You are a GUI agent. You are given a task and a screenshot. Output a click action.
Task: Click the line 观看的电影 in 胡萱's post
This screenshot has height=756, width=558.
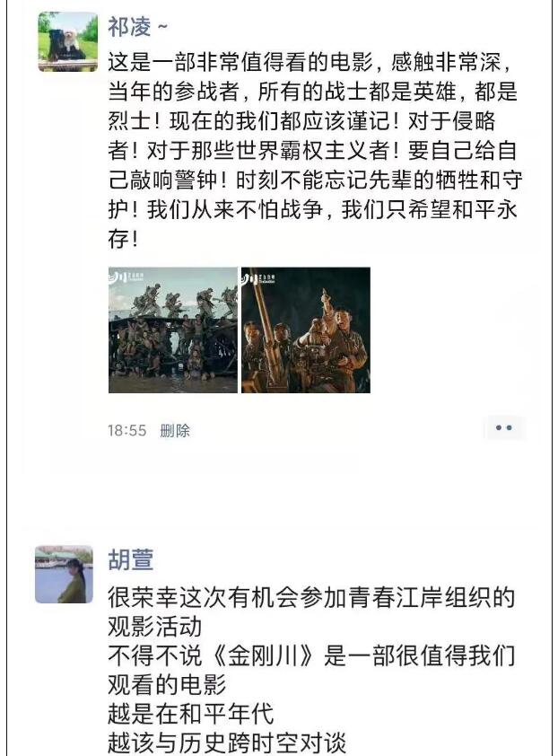click(166, 685)
